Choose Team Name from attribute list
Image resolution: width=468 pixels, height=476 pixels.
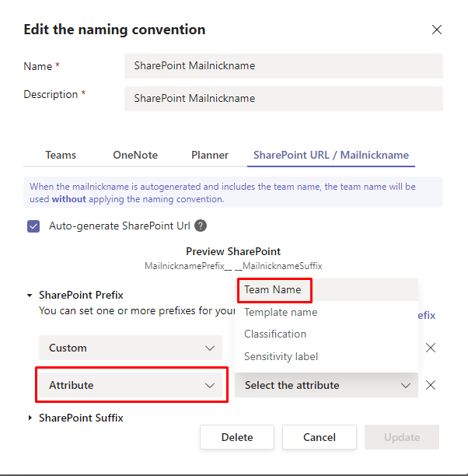[x=327, y=290]
